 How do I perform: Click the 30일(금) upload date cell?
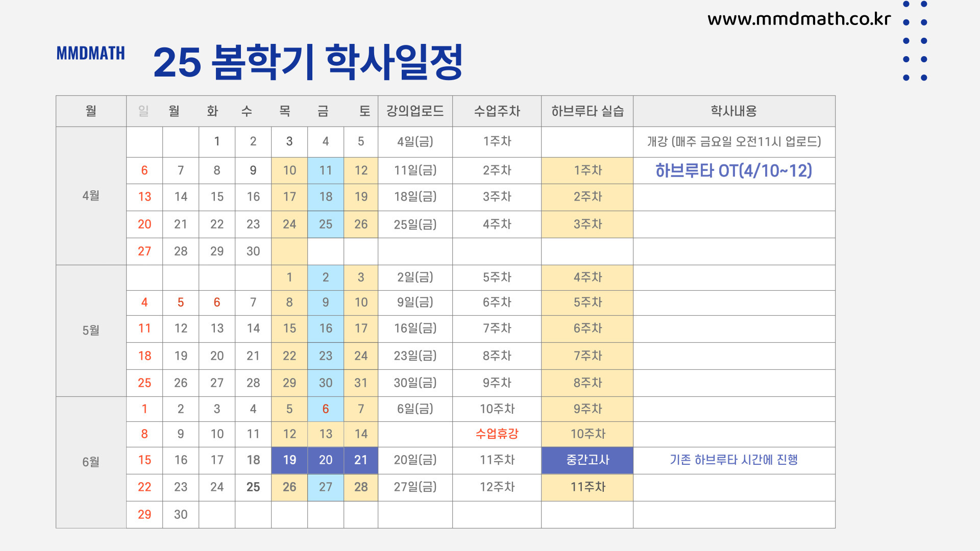tap(415, 383)
